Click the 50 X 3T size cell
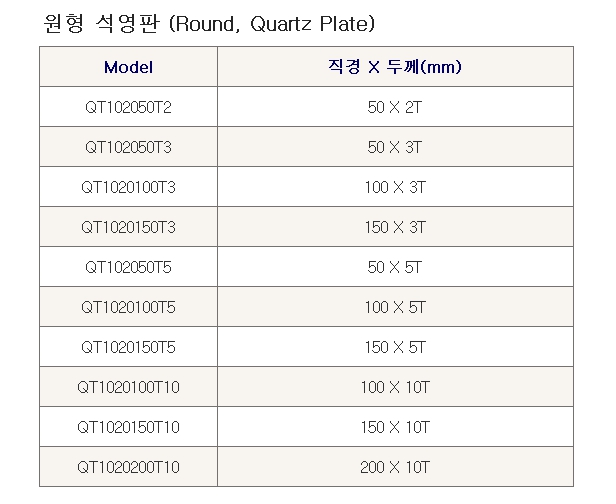Viewport: 616px width, 504px height. click(395, 147)
